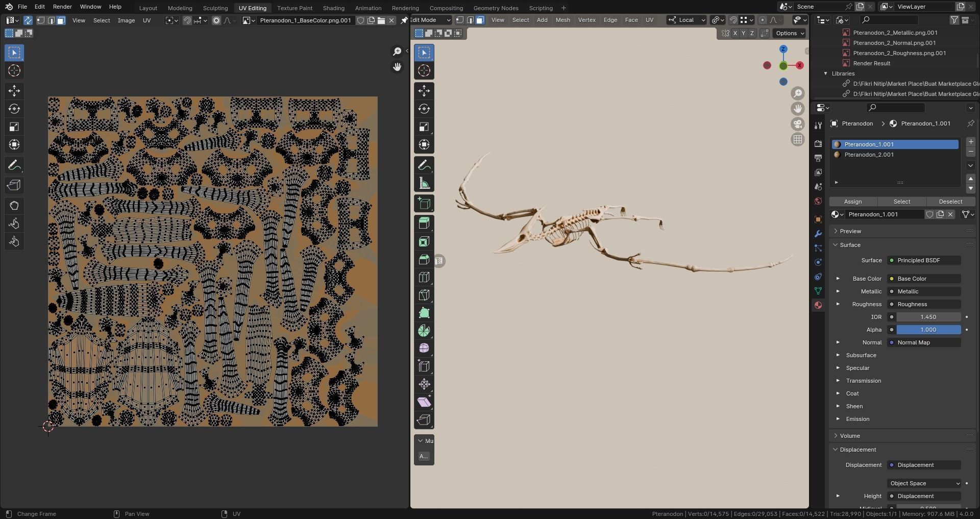This screenshot has width=980, height=519.
Task: Select the Pinch tool in UV editor
Action: coord(14,241)
